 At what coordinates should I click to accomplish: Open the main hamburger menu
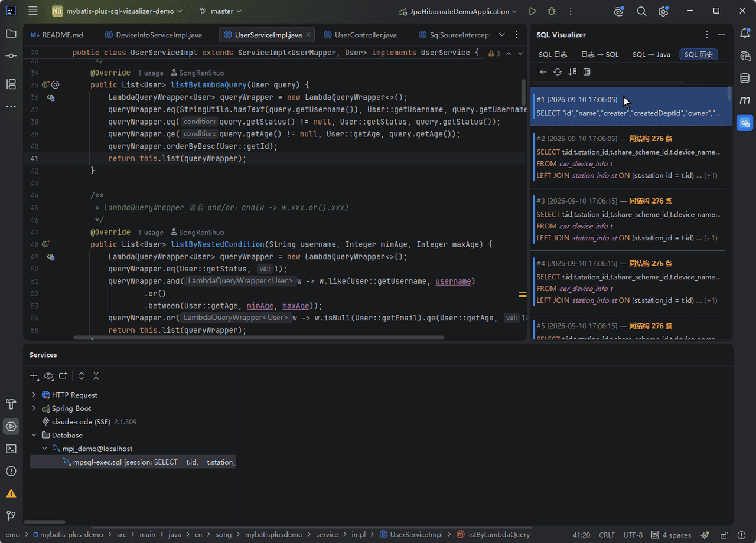pos(33,11)
